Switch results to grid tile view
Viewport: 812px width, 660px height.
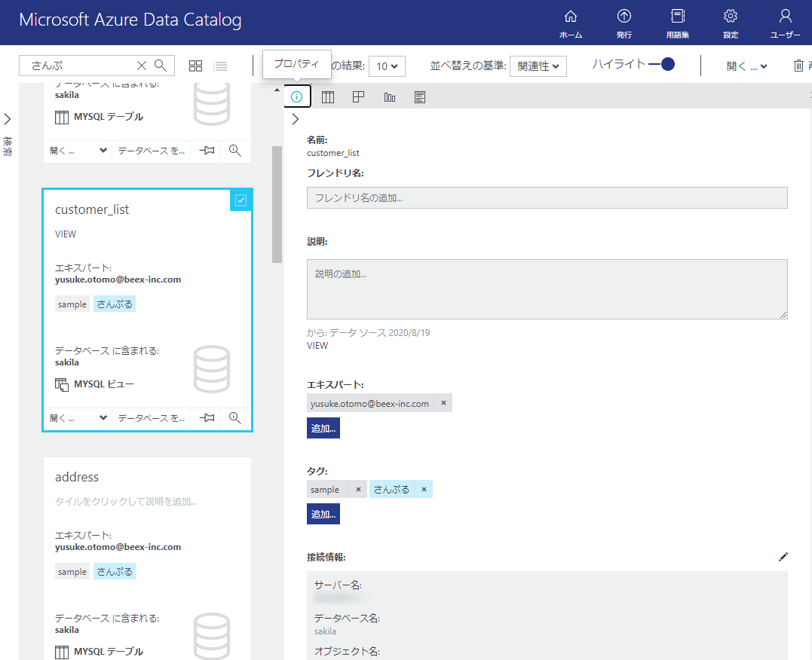point(195,66)
